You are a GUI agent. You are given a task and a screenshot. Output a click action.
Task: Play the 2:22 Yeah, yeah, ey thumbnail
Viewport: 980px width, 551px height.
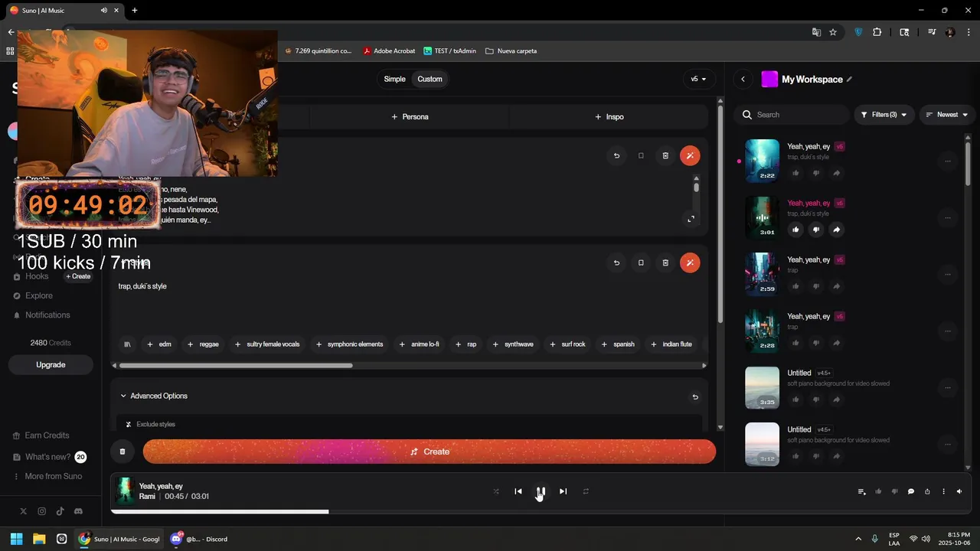pos(762,161)
